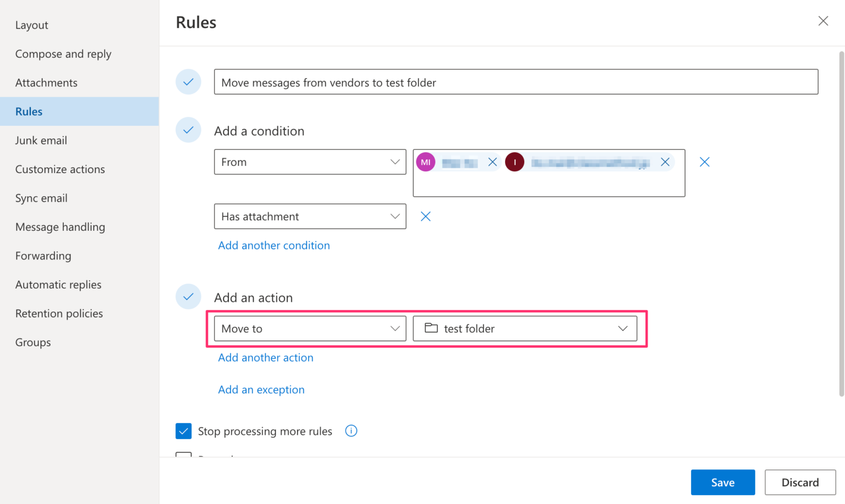This screenshot has height=504, width=845.
Task: Switch to Automatic replies settings
Action: click(x=58, y=284)
